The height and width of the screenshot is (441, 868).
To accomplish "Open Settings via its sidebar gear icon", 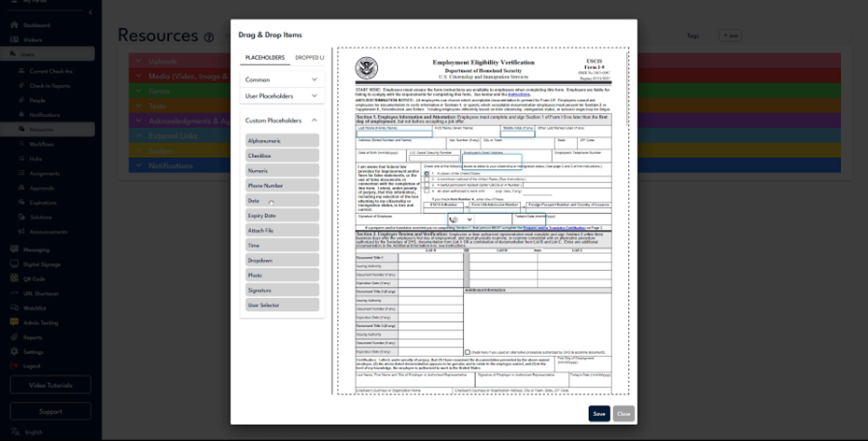I will (14, 352).
